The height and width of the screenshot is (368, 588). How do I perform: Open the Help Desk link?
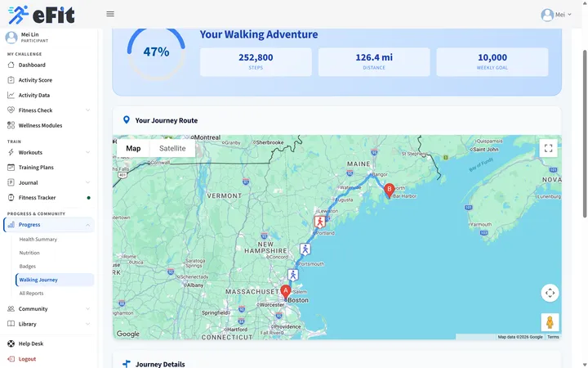(31, 343)
